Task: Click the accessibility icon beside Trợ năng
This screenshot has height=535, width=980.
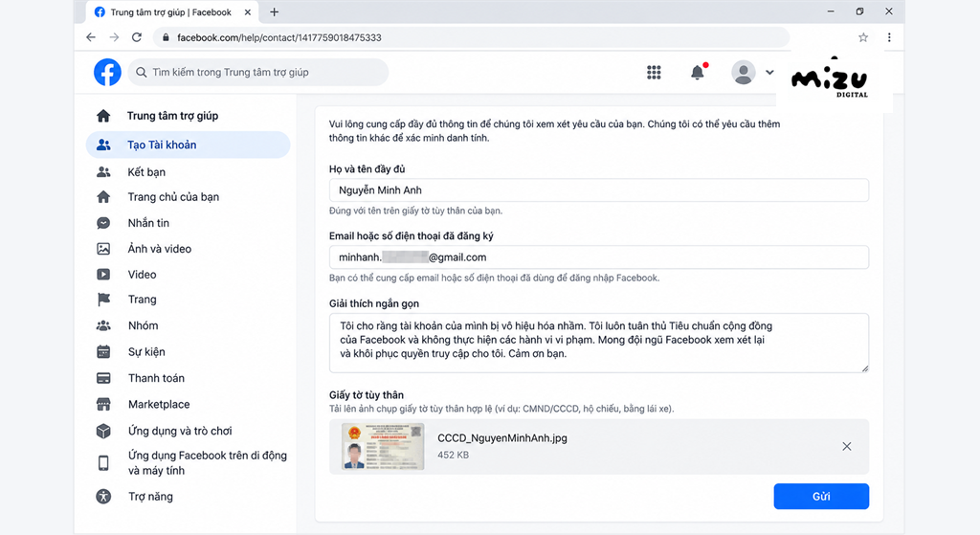Action: (103, 497)
